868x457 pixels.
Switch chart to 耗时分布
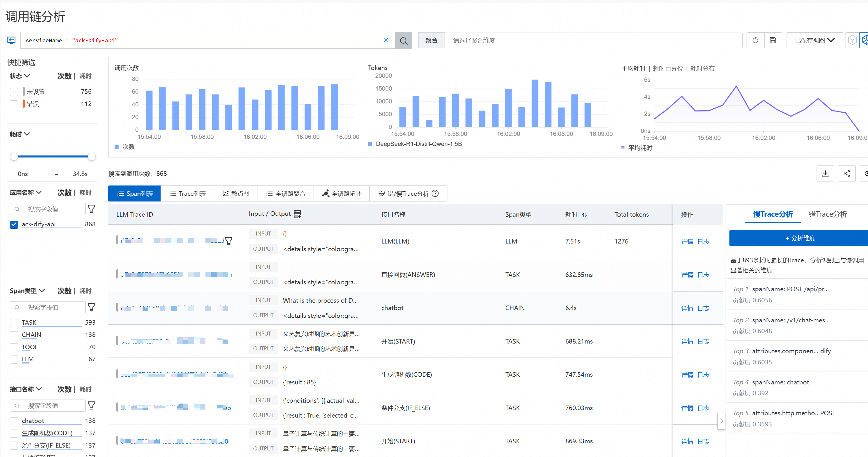pos(702,68)
